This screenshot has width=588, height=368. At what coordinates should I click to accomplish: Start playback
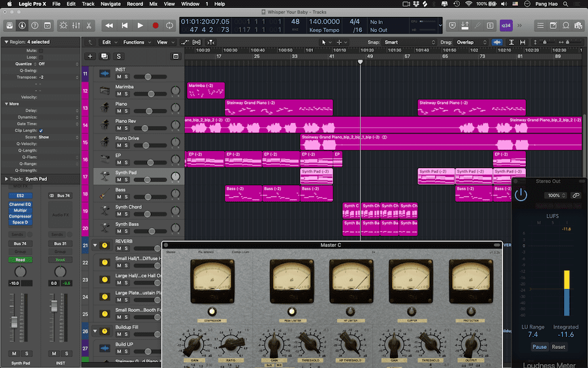[x=140, y=25]
